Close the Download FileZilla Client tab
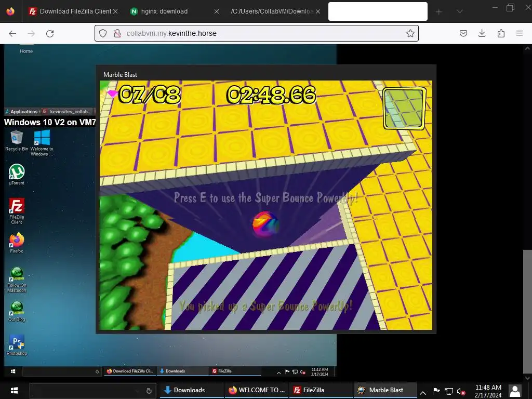532x399 pixels. pyautogui.click(x=115, y=11)
